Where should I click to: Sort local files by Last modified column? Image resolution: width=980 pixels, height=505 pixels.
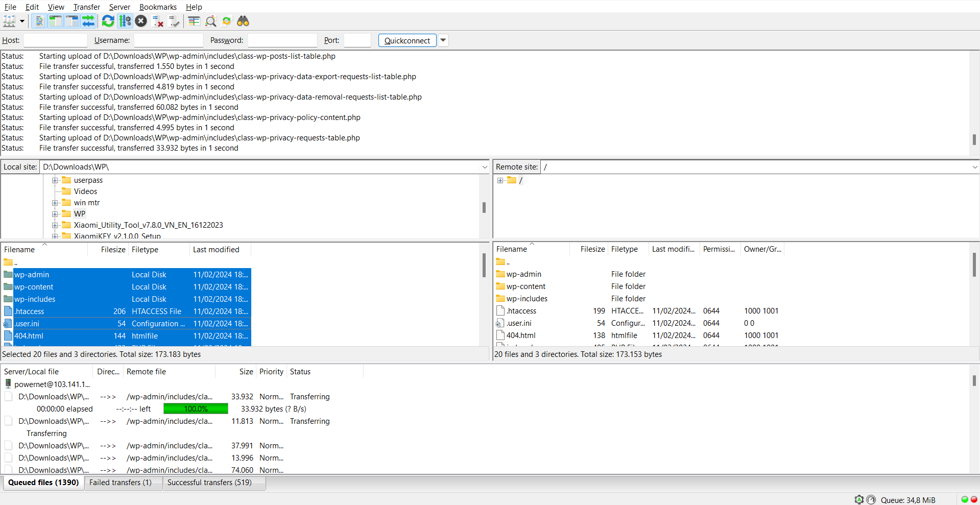click(216, 250)
